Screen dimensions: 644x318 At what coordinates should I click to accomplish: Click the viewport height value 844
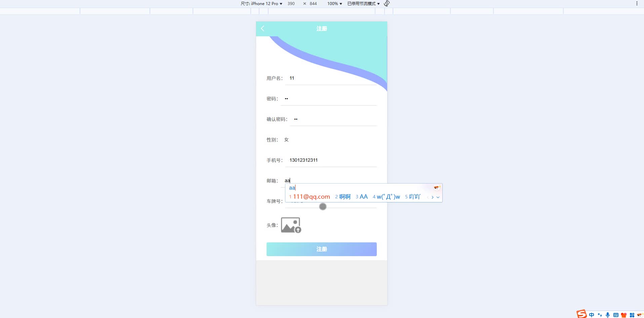[x=313, y=3]
